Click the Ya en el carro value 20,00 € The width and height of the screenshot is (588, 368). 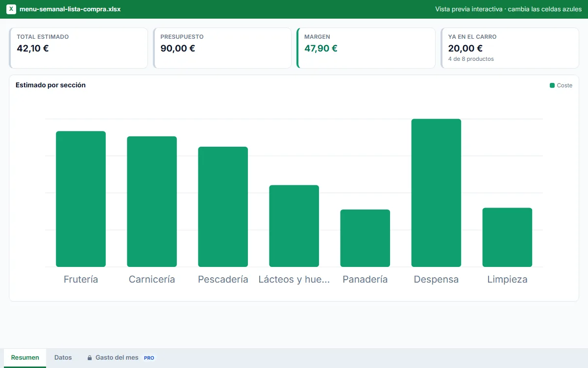click(x=465, y=48)
